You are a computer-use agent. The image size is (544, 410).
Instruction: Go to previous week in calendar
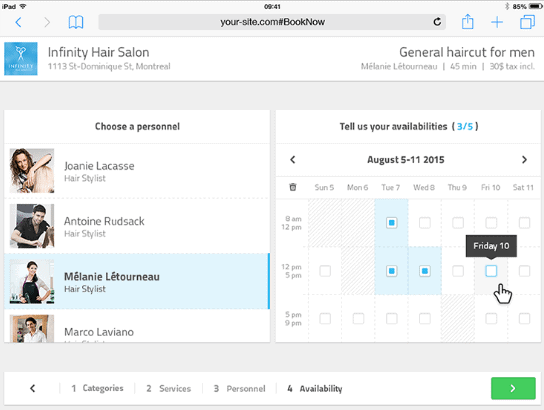click(293, 160)
